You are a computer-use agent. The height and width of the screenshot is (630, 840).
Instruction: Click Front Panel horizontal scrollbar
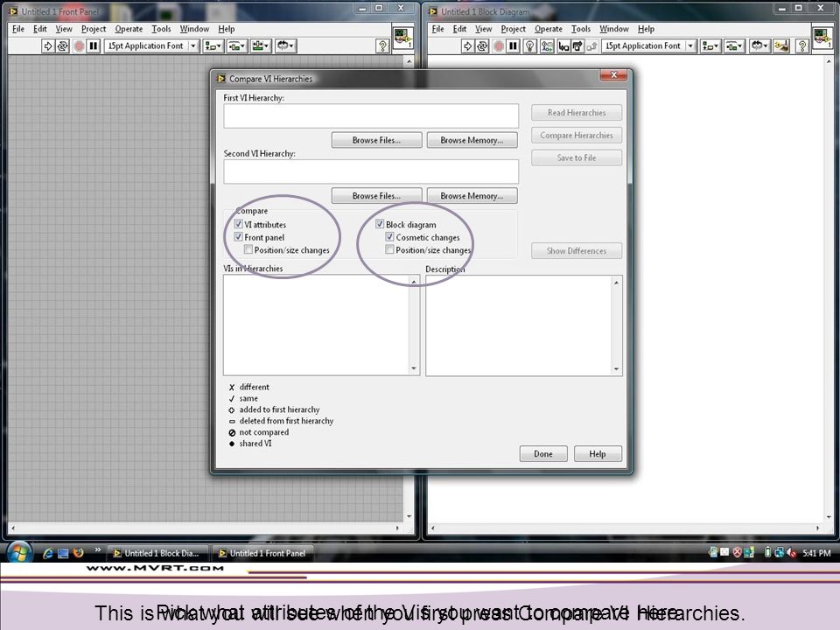tap(206, 528)
